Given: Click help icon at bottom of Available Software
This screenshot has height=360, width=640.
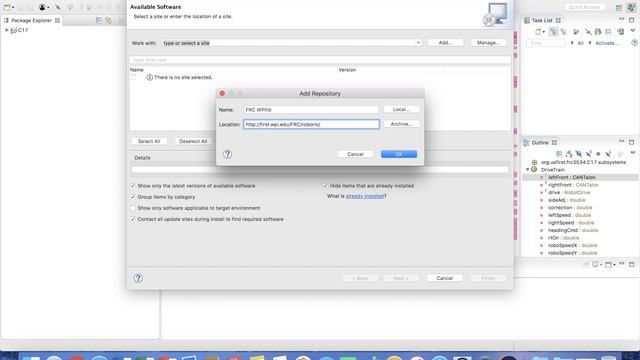Looking at the screenshot, I should pos(138,278).
